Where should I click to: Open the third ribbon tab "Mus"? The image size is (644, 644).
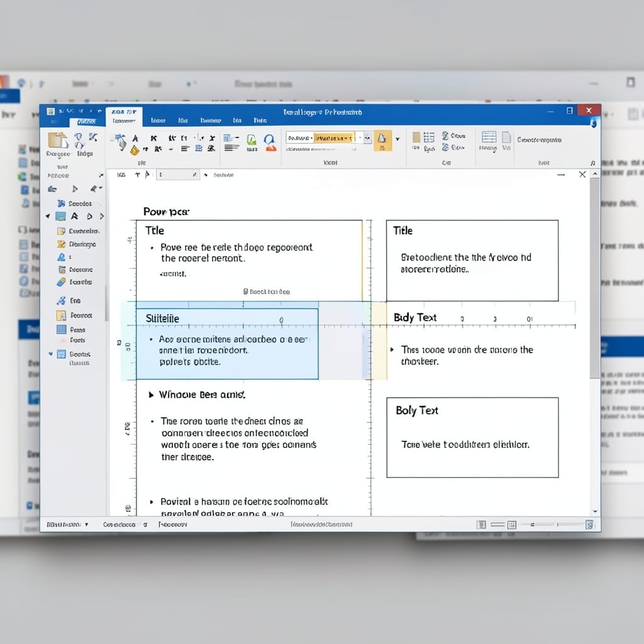pos(183,120)
